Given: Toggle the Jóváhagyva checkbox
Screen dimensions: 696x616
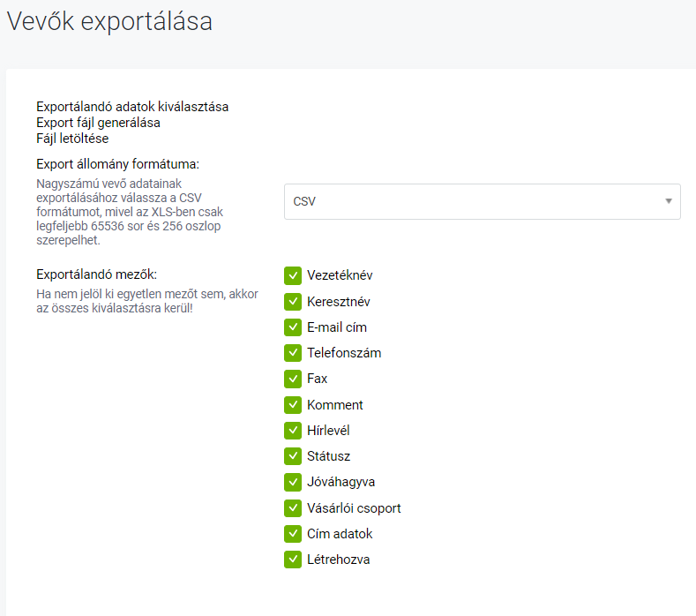Looking at the screenshot, I should pos(293,482).
